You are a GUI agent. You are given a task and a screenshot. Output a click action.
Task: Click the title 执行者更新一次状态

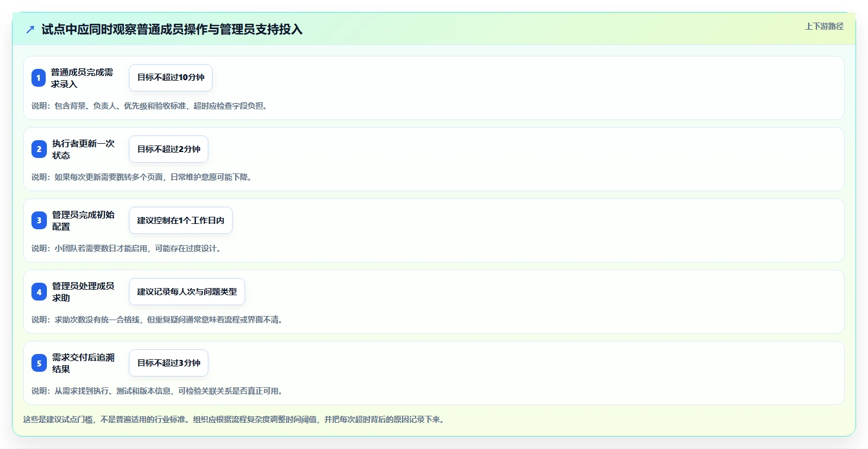click(83, 149)
